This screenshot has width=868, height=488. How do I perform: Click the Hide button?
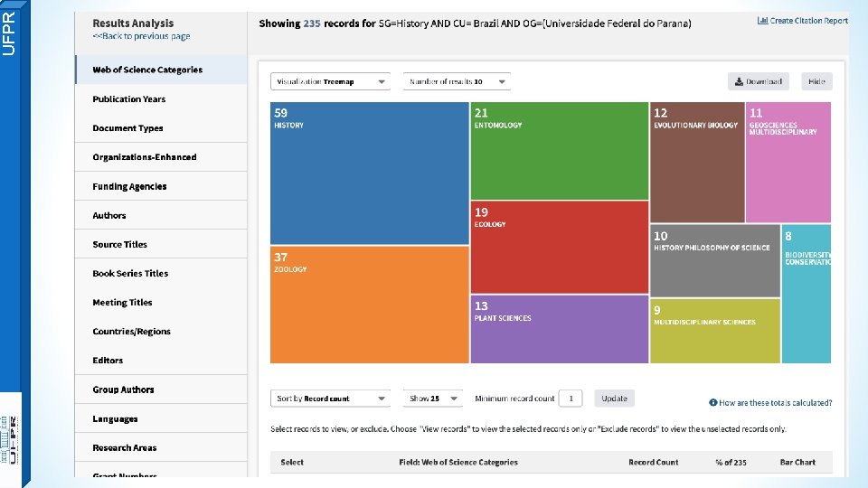(816, 81)
